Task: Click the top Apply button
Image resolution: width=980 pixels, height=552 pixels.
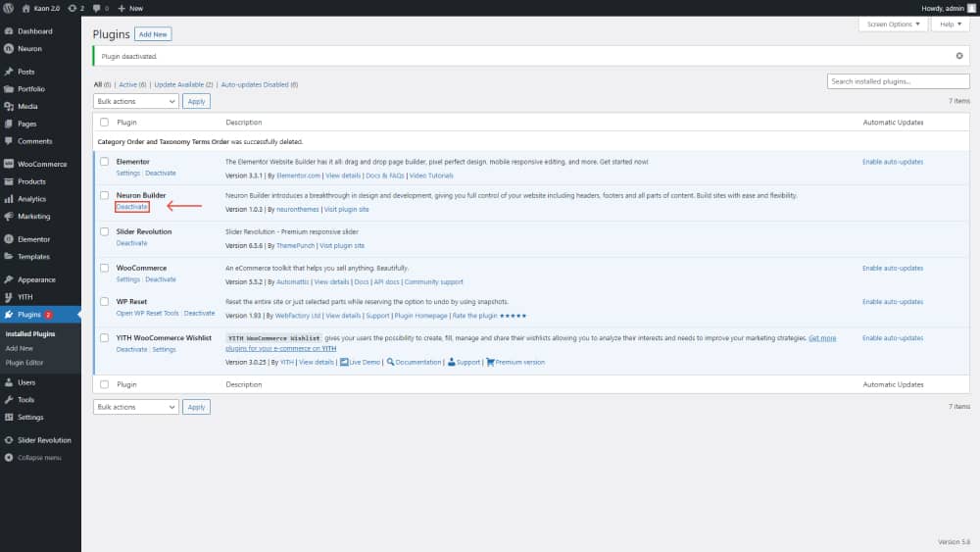Action: [x=196, y=101]
